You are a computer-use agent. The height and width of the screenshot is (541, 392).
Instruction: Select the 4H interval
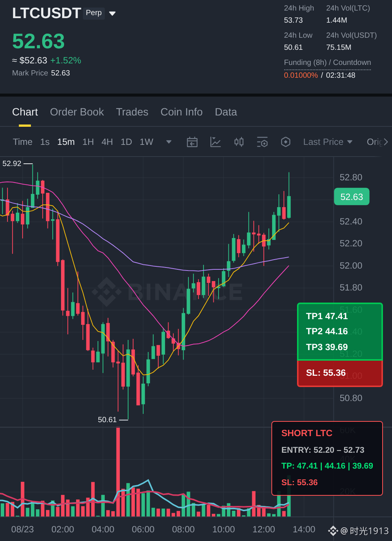tap(107, 142)
